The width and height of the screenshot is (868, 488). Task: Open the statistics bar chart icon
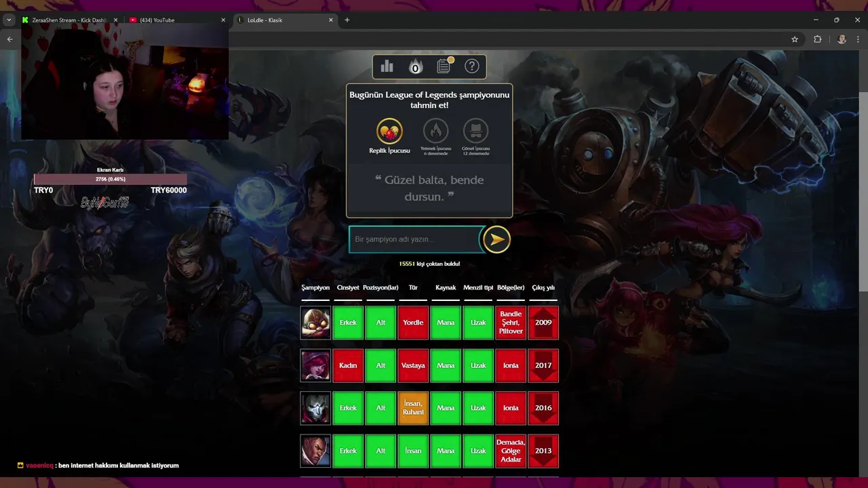point(387,66)
